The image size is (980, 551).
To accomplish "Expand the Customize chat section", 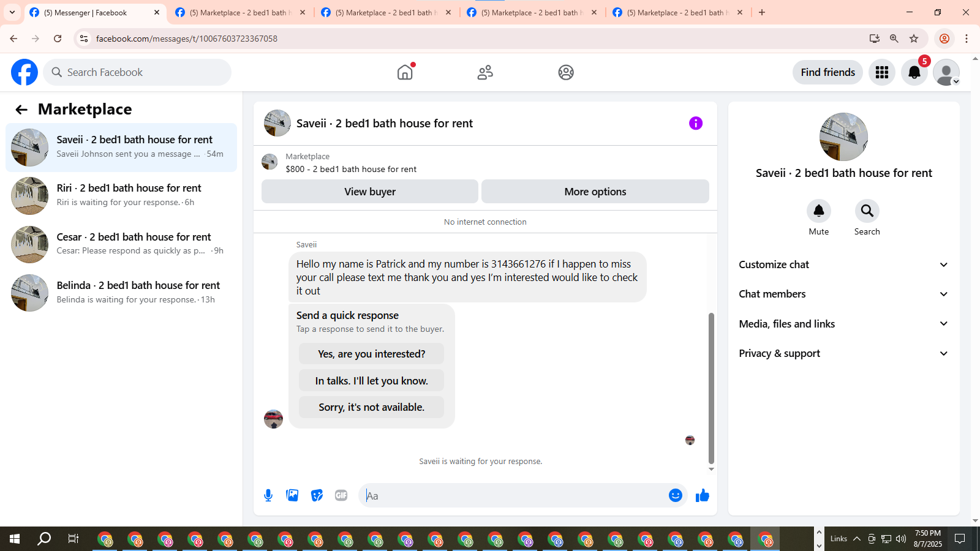I will 843,264.
